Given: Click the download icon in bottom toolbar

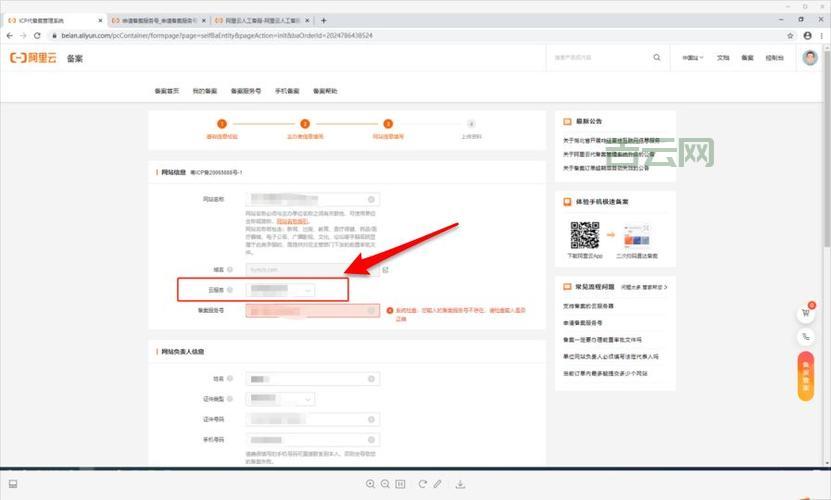Looking at the screenshot, I should click(459, 485).
